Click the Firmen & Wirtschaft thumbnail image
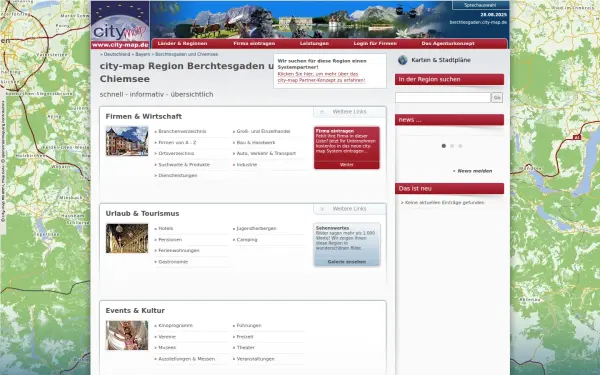The image size is (600, 375). pyautogui.click(x=127, y=141)
